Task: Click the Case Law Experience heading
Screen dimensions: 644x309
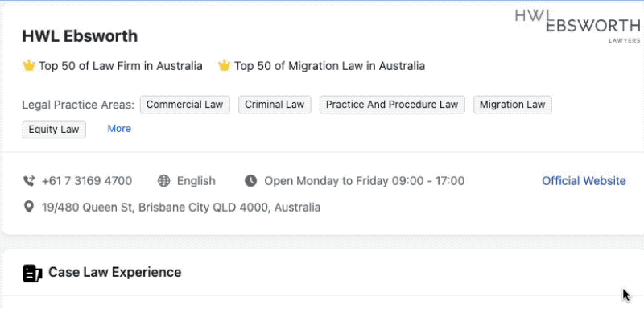Action: point(114,272)
